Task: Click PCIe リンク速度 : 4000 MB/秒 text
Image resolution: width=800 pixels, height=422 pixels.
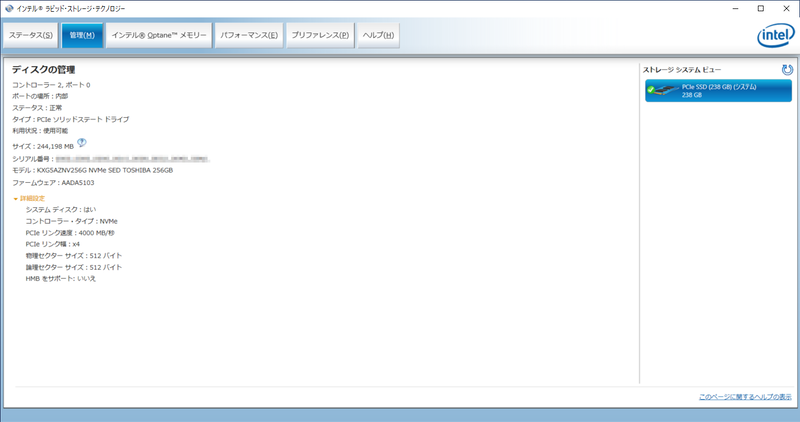Action: click(70, 233)
